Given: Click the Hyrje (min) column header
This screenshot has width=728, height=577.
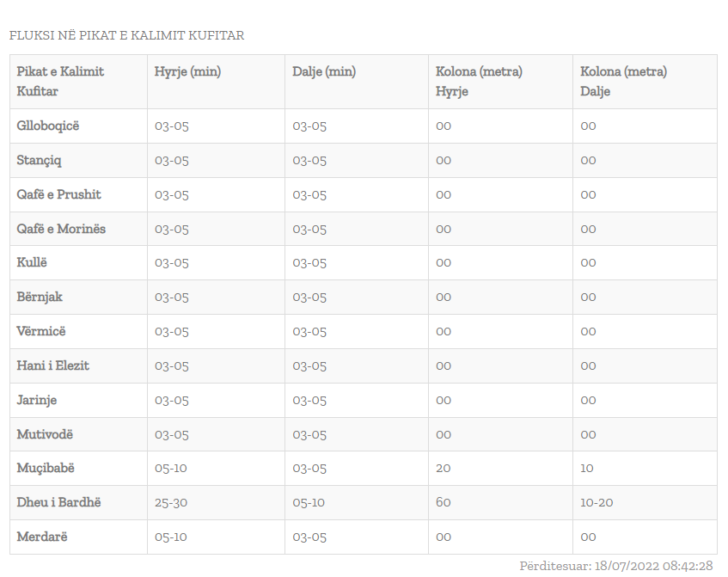Looking at the screenshot, I should (x=187, y=71).
